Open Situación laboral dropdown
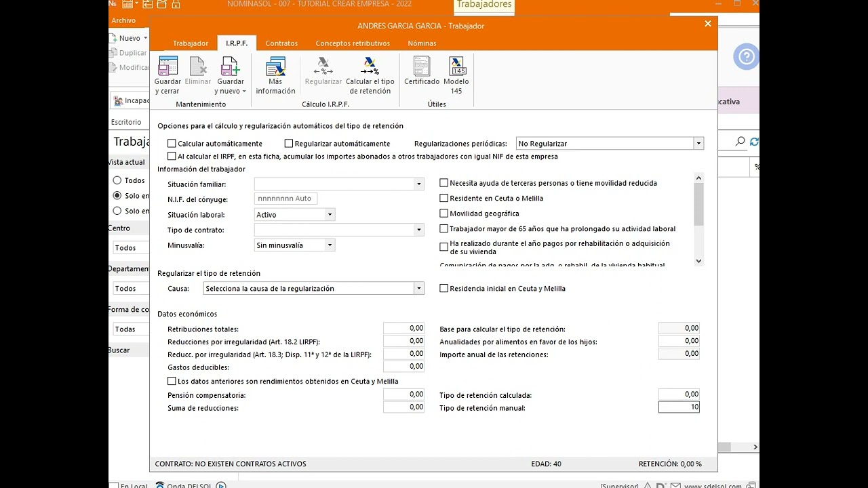 tap(330, 215)
